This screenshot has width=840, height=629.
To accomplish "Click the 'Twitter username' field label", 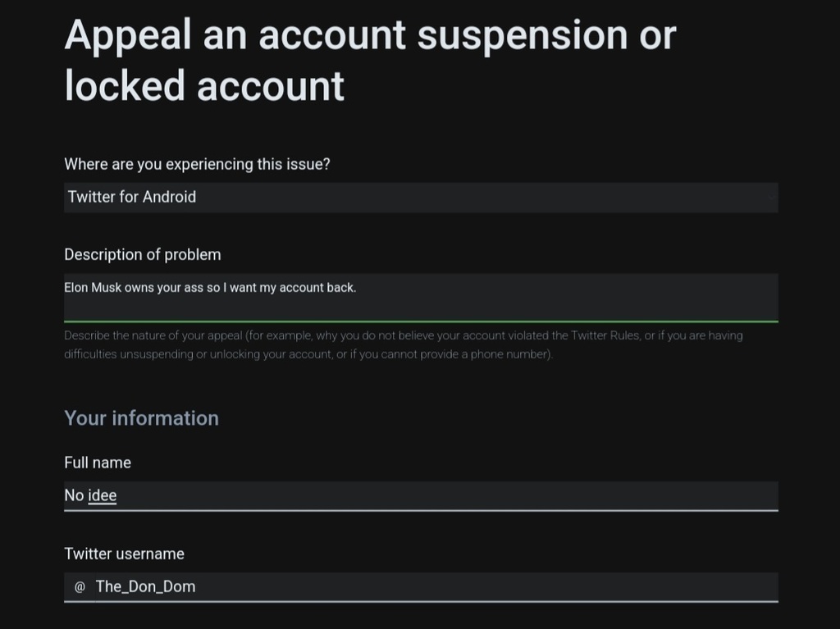I will click(124, 554).
